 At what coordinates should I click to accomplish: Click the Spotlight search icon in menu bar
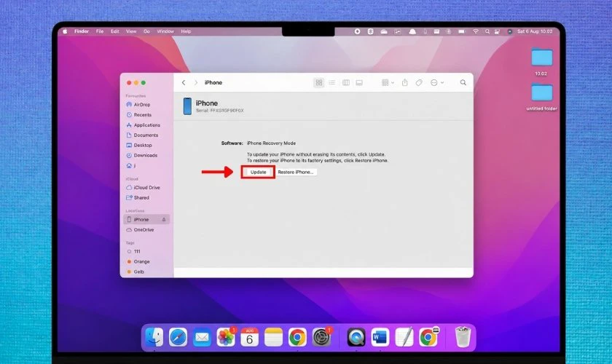coord(487,31)
